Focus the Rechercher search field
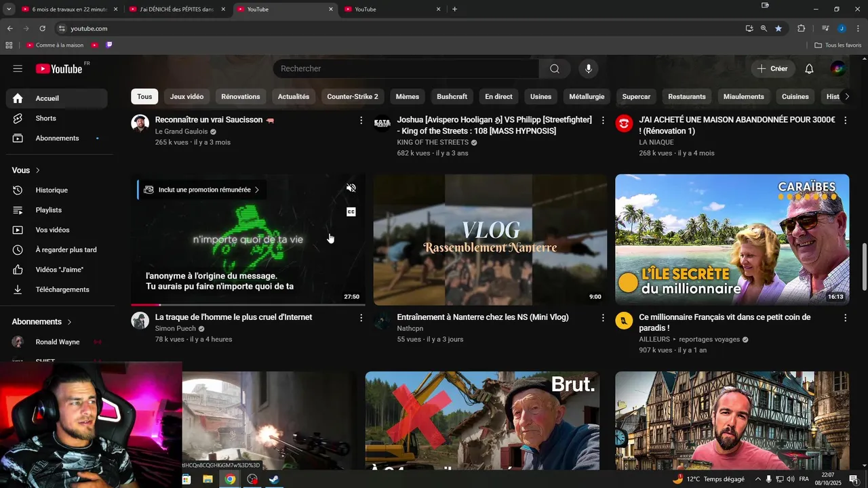The width and height of the screenshot is (868, 488). pos(406,68)
